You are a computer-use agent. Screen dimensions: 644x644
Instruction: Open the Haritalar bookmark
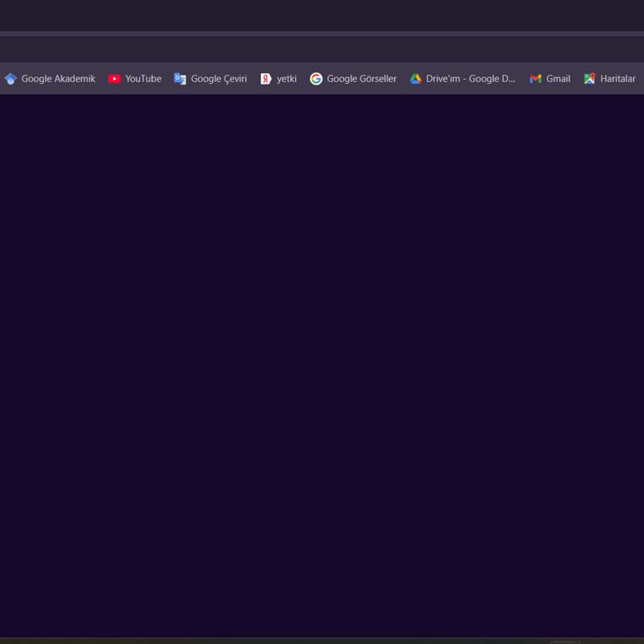(610, 79)
